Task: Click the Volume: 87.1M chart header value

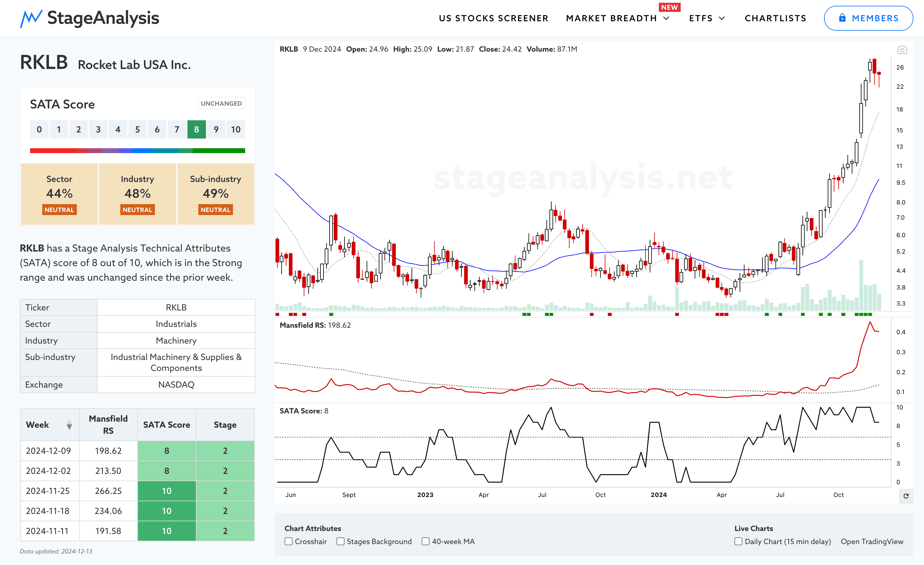Action: coord(552,49)
